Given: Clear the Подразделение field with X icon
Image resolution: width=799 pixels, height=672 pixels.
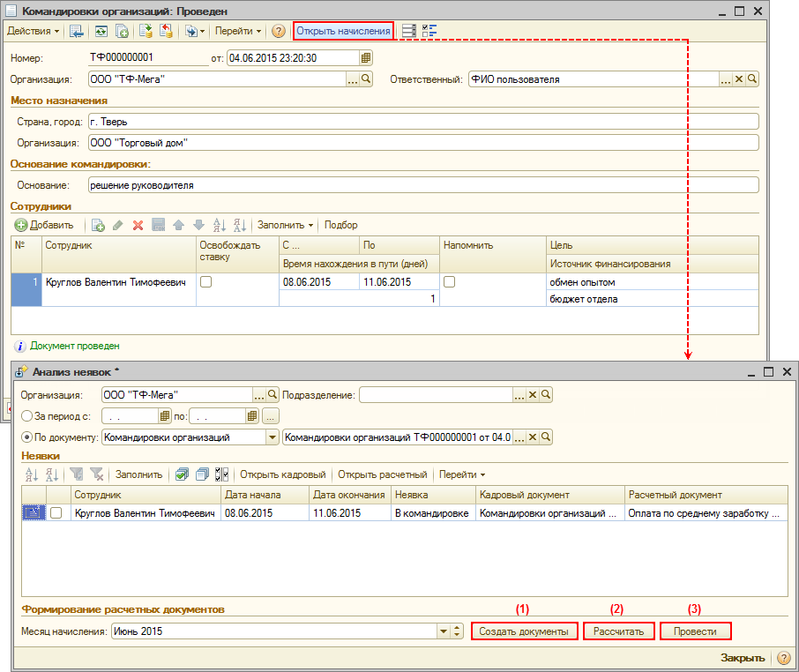Looking at the screenshot, I should [x=533, y=395].
